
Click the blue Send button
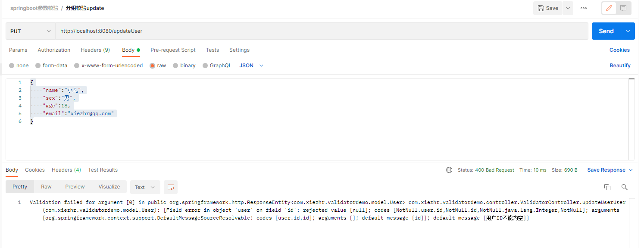tap(606, 31)
